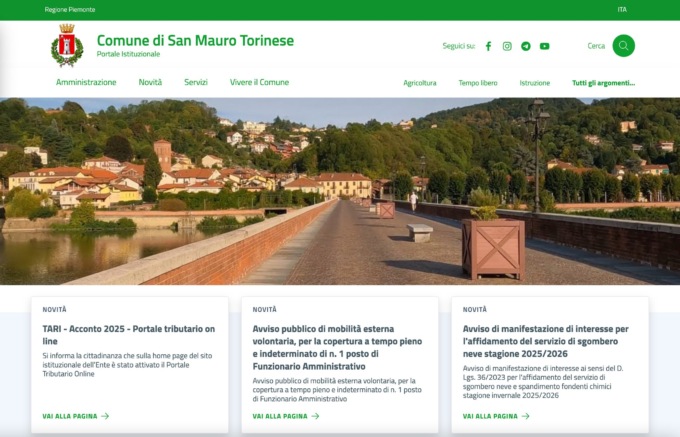
Task: Open the Instagram social icon
Action: (507, 46)
